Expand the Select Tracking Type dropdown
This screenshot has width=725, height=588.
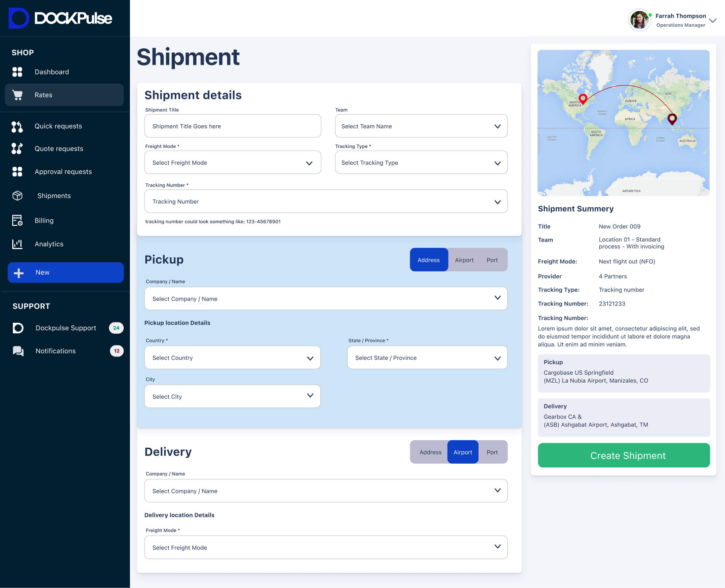[421, 163]
